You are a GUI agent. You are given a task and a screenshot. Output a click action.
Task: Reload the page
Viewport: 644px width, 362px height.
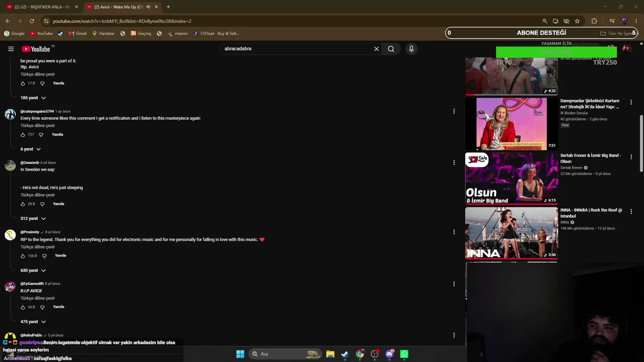tap(32, 21)
